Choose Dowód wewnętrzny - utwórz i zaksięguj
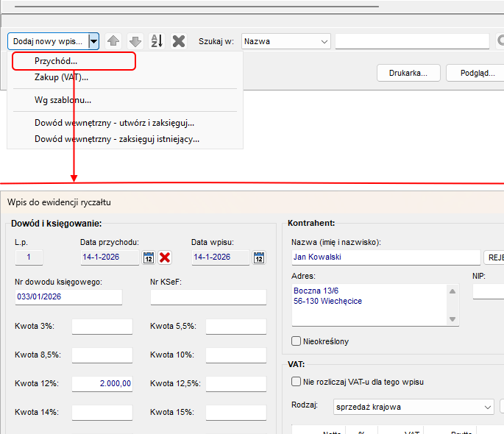504x434 pixels. [x=114, y=123]
